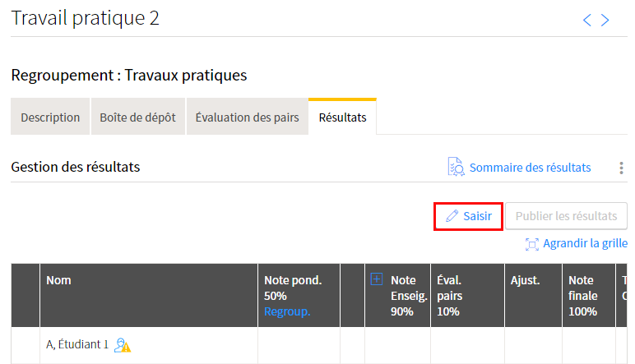Click Agrandir la grille link
The width and height of the screenshot is (635, 364).
[585, 243]
